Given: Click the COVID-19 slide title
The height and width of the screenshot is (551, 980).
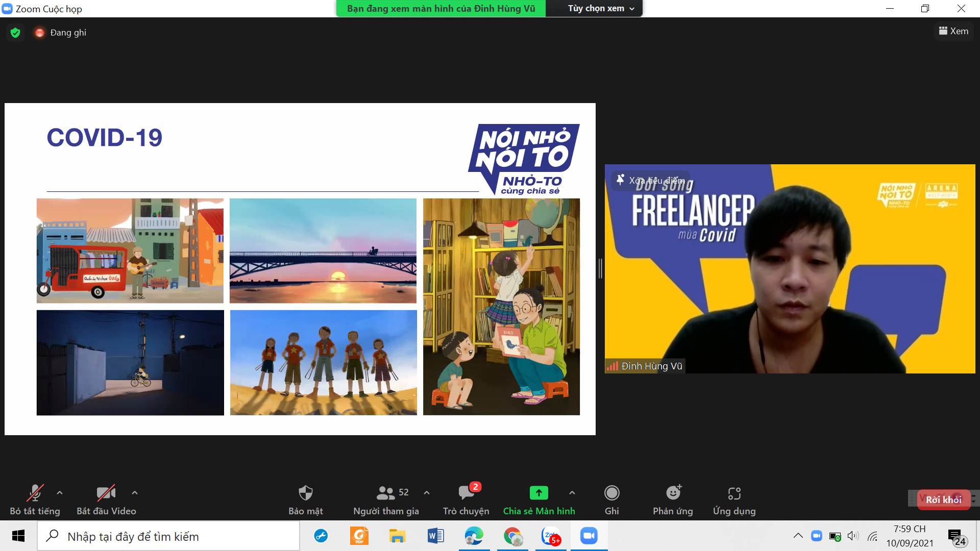Looking at the screenshot, I should pos(105,138).
